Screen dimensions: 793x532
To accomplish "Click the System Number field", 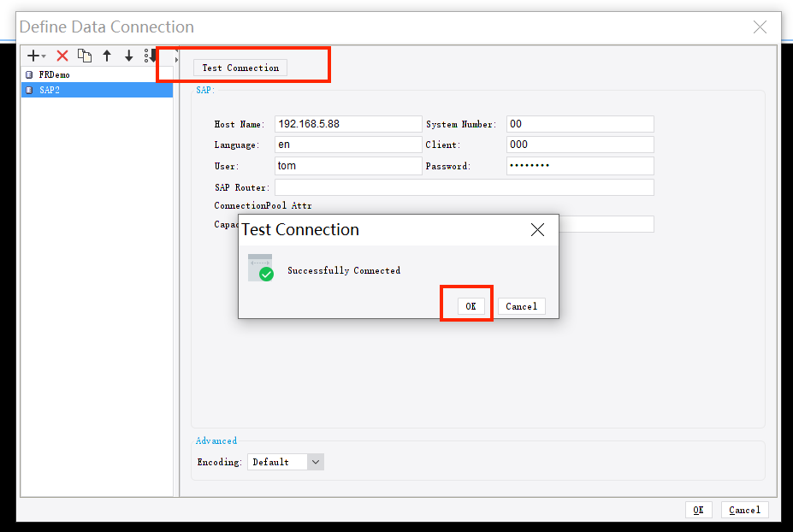I will 580,124.
